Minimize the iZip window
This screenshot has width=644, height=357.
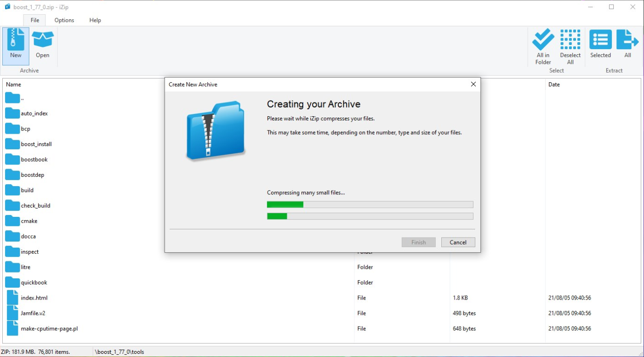[x=590, y=7]
